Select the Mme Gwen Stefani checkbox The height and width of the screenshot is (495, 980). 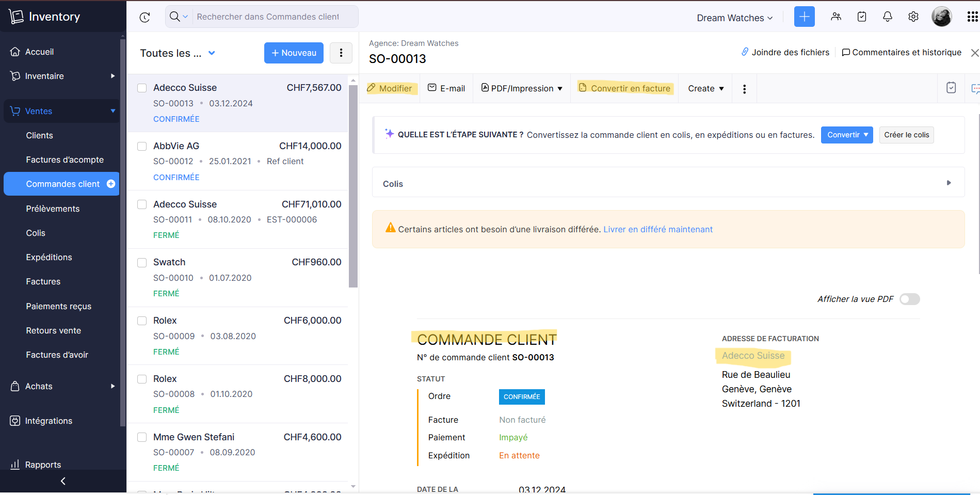142,438
